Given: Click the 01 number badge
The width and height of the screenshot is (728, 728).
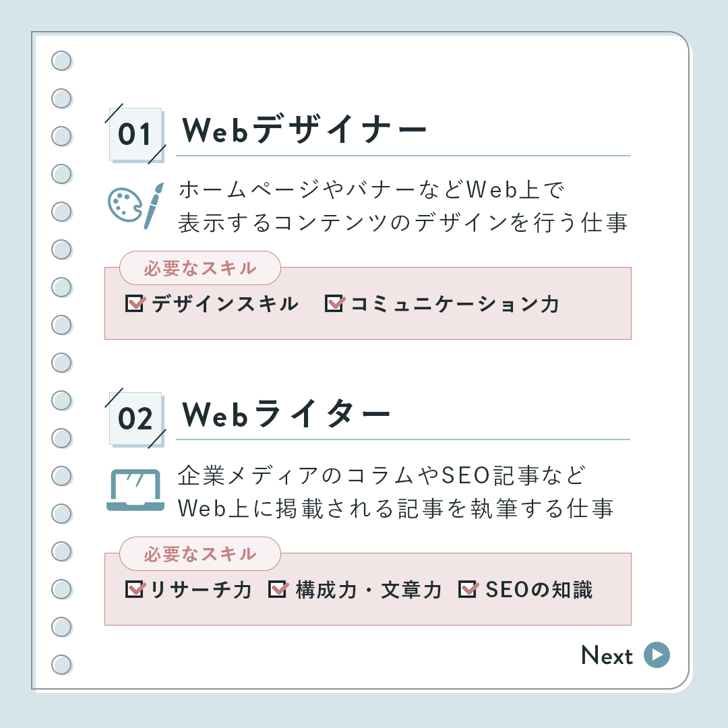Looking at the screenshot, I should tap(135, 134).
